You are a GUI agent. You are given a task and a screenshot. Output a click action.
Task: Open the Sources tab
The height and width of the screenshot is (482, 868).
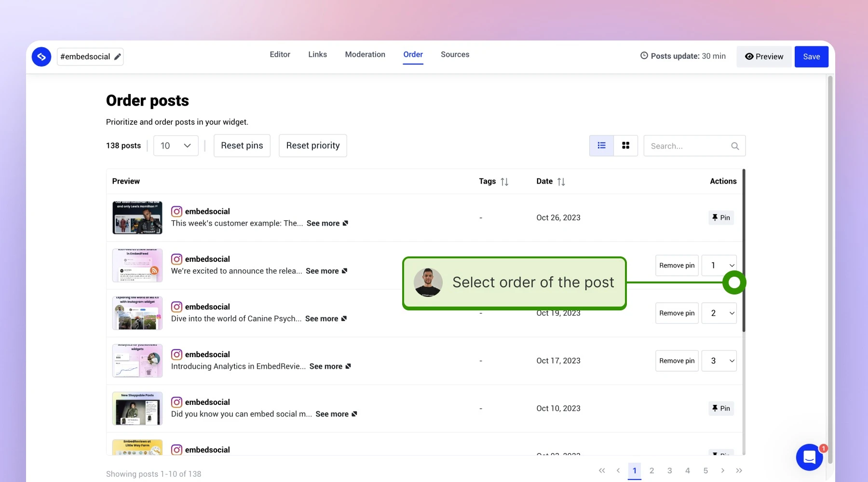click(455, 54)
